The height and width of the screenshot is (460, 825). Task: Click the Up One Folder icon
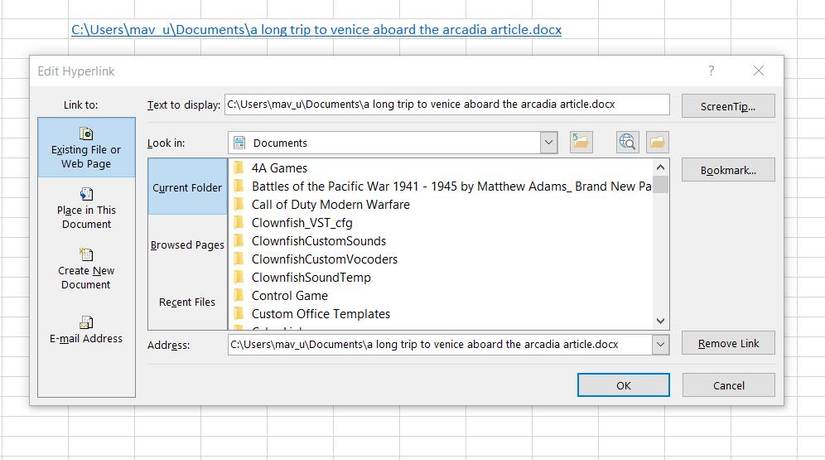point(581,142)
